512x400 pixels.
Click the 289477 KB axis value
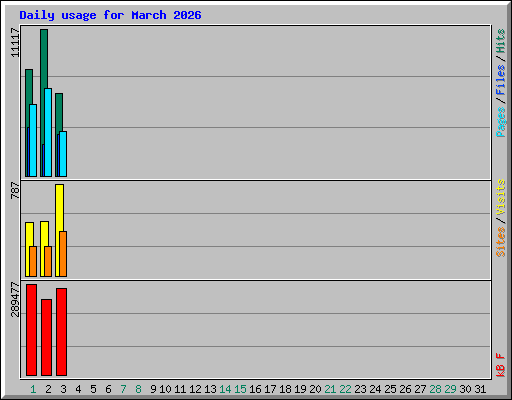(x=15, y=299)
